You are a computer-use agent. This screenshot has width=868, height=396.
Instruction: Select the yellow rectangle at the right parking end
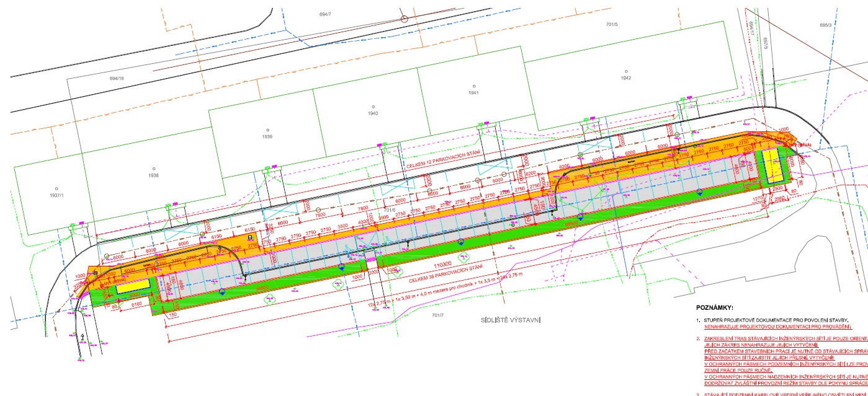773,165
